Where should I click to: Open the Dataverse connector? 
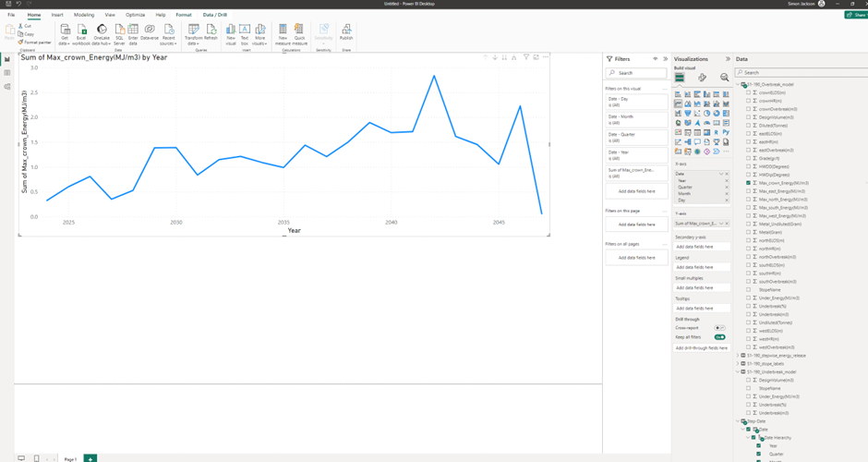click(x=150, y=32)
